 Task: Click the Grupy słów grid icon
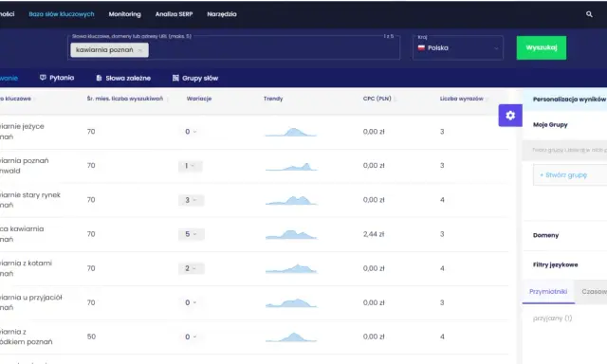[x=175, y=78]
